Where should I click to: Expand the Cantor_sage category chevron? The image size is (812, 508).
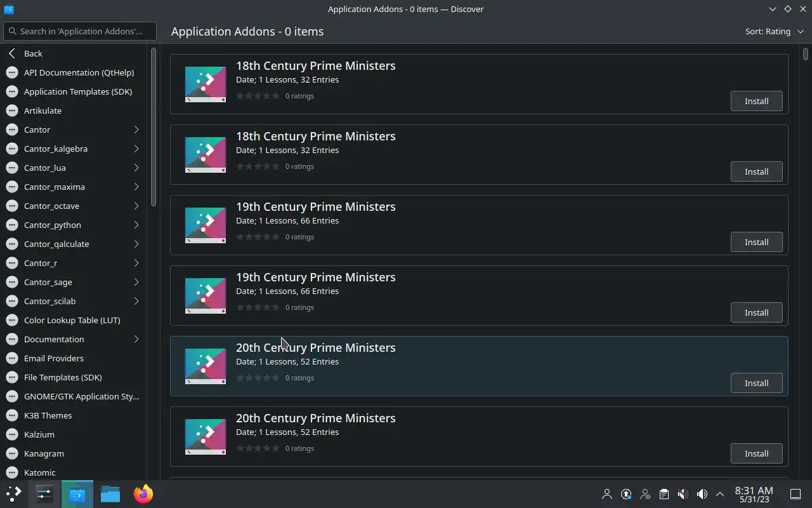point(136,282)
